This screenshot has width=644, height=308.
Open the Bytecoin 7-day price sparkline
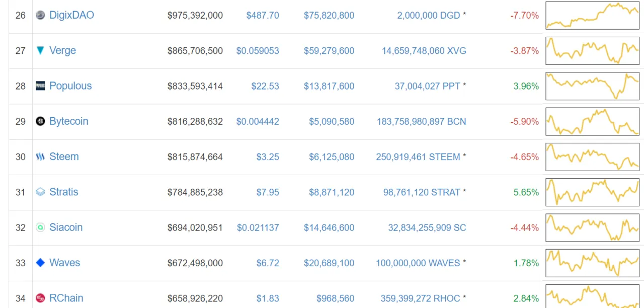pyautogui.click(x=592, y=121)
